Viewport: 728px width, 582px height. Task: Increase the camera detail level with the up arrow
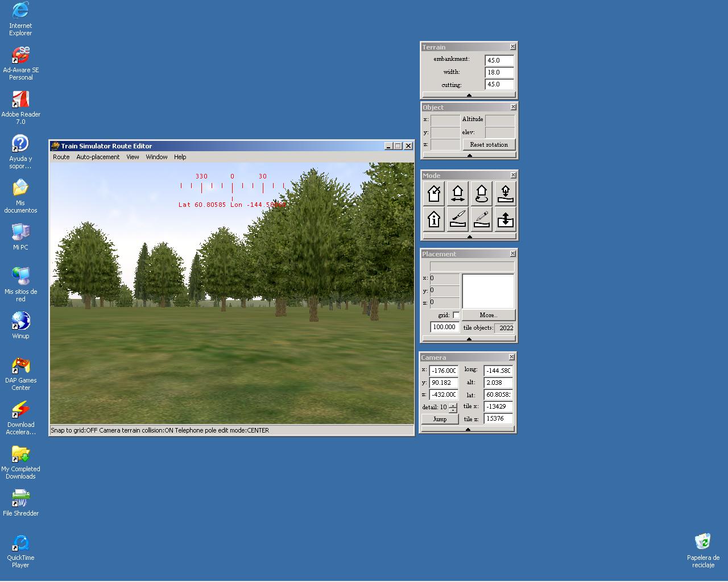(x=453, y=405)
